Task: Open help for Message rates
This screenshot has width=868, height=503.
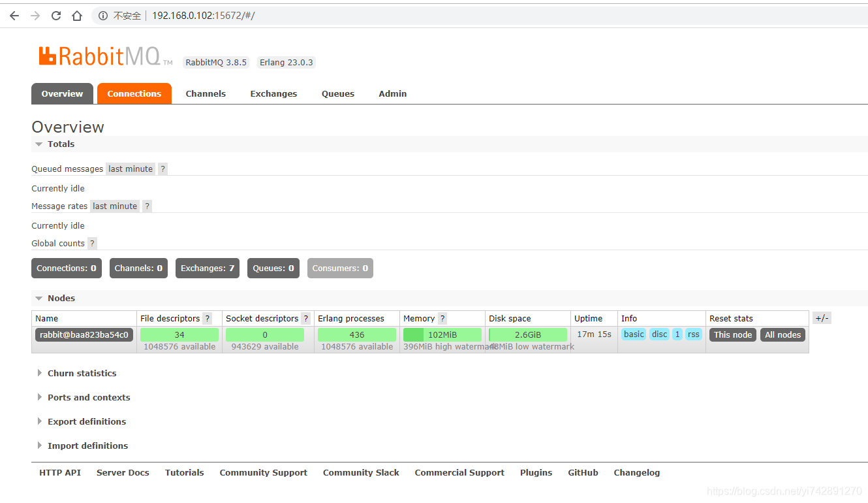Action: 147,206
